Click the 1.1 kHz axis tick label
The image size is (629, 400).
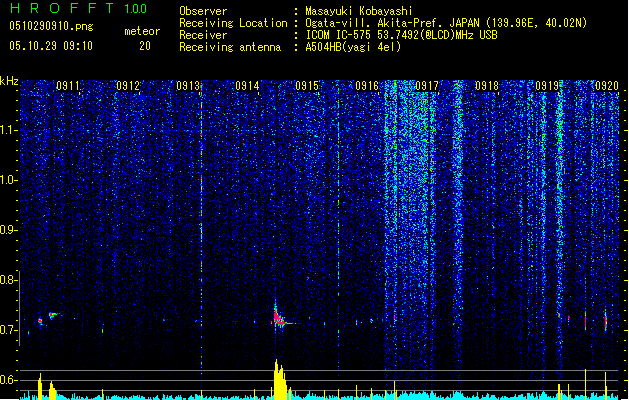(x=9, y=130)
